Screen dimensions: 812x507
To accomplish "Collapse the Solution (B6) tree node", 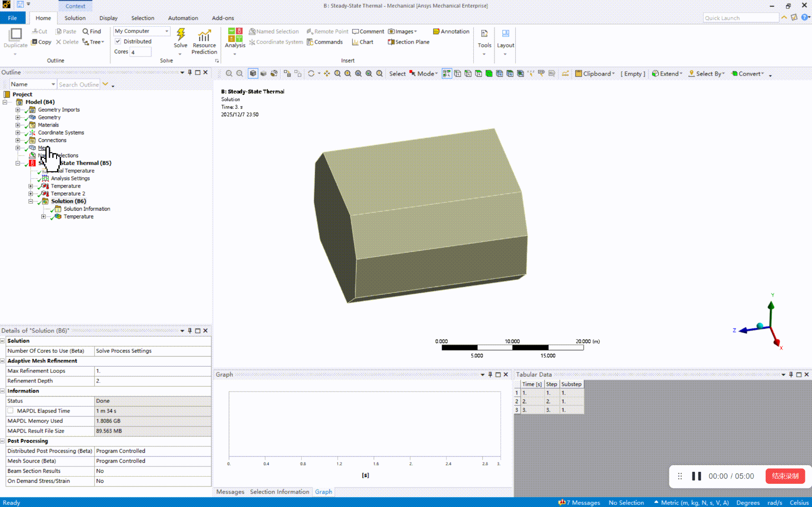I will coord(30,201).
